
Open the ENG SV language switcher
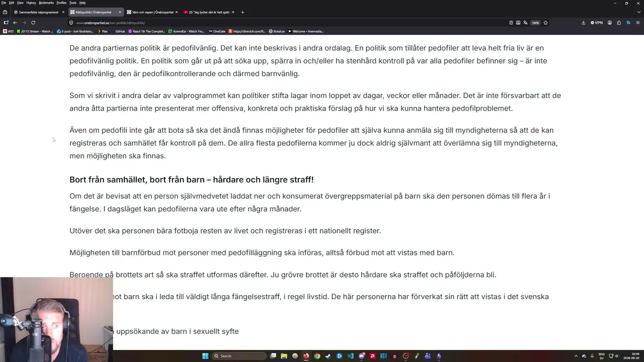click(602, 356)
